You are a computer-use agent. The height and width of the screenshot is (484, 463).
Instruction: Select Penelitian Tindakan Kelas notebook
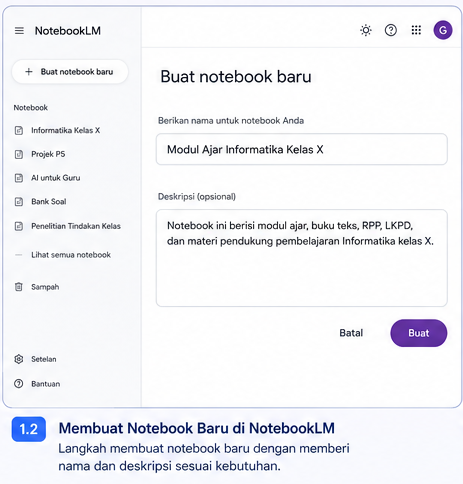click(76, 226)
